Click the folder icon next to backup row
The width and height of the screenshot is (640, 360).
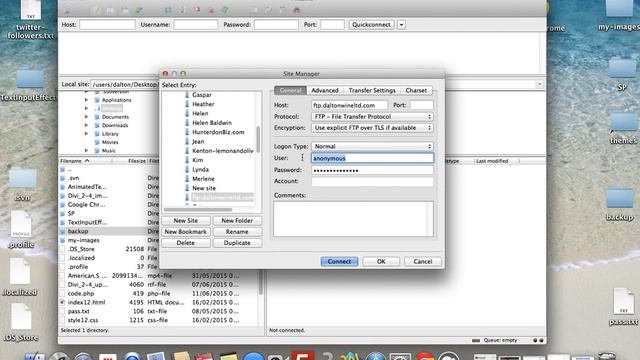(62, 231)
